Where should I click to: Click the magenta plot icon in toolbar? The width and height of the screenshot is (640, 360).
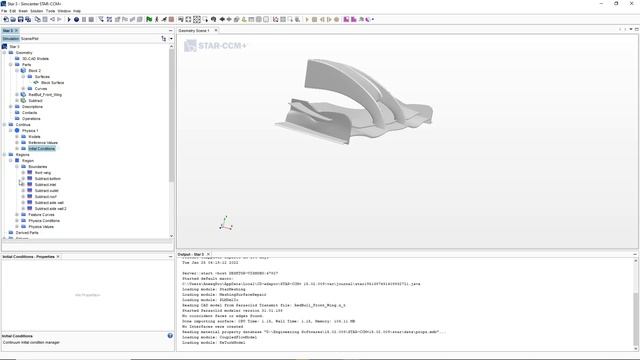[x=346, y=19]
